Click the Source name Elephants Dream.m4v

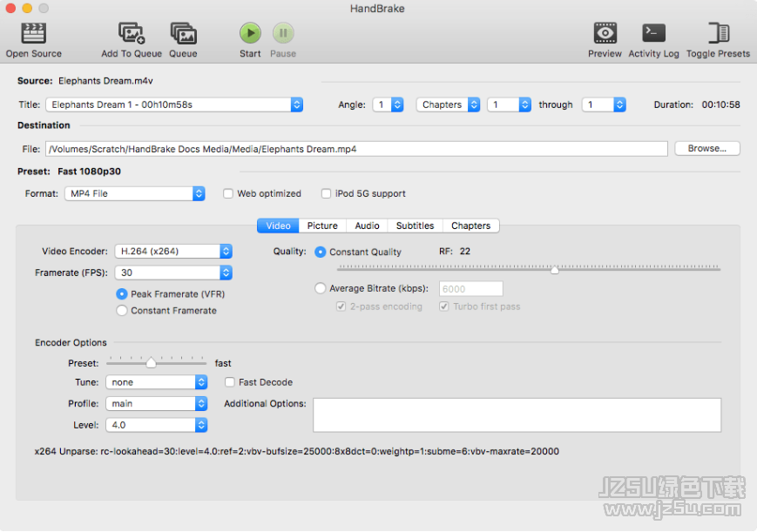click(105, 81)
